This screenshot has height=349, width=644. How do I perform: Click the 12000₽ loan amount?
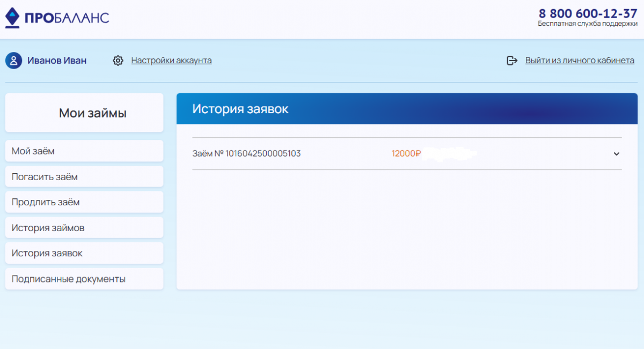pos(406,153)
